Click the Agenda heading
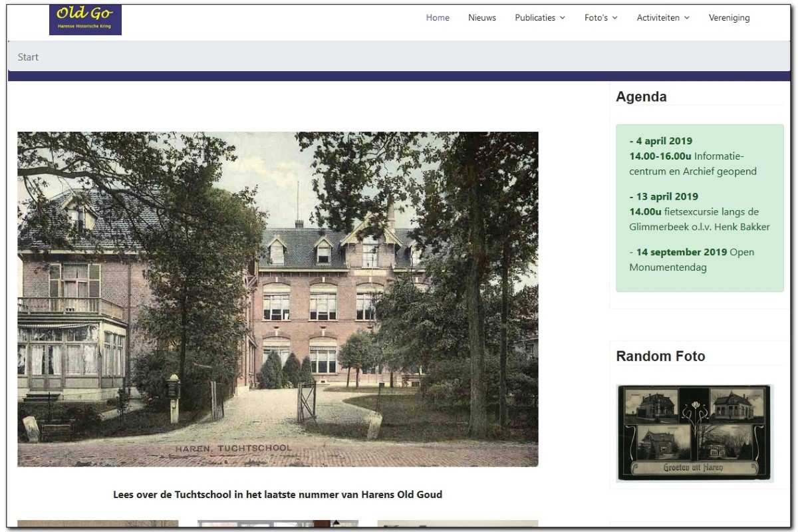798x532 pixels. (641, 96)
